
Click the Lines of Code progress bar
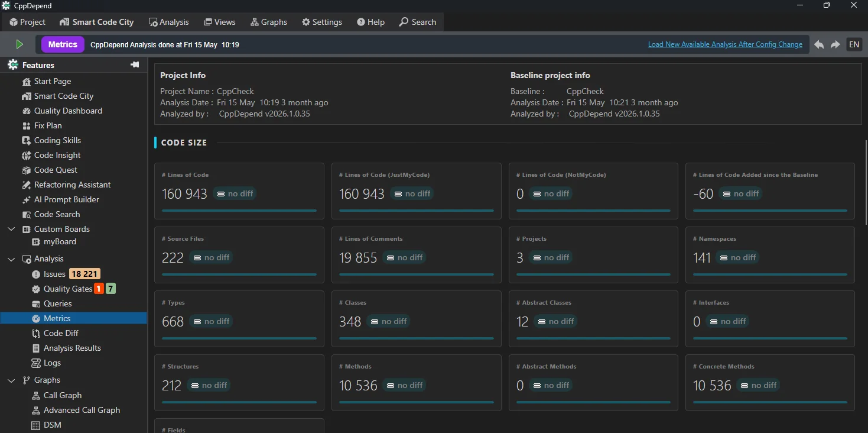coord(239,211)
